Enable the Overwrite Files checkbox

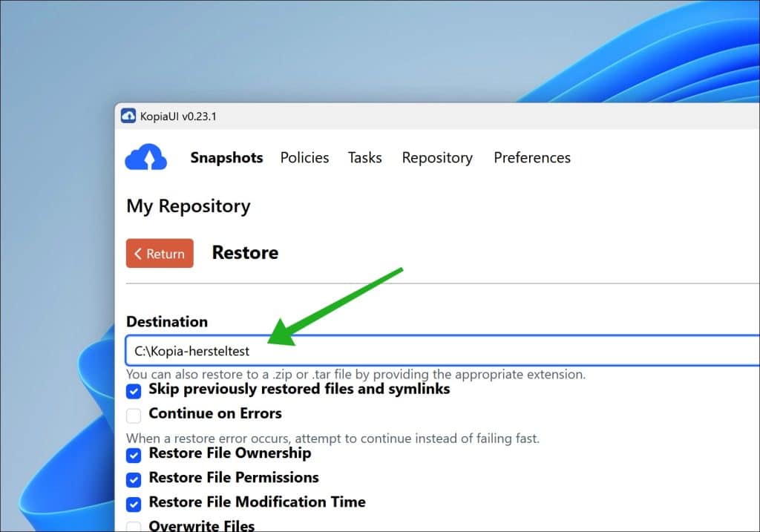[x=134, y=527]
